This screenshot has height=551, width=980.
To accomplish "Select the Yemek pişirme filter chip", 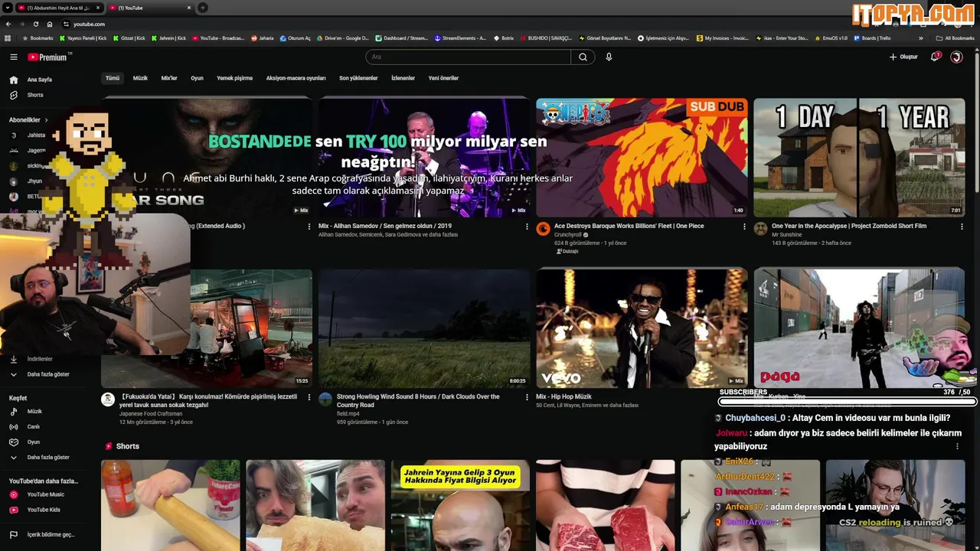I will click(x=234, y=78).
